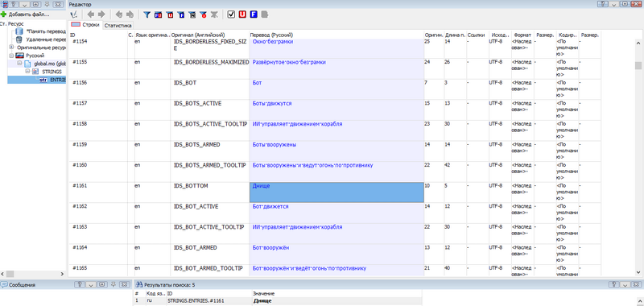Click the Оригинал (Английский) column header
The width and height of the screenshot is (644, 306).
pos(210,35)
